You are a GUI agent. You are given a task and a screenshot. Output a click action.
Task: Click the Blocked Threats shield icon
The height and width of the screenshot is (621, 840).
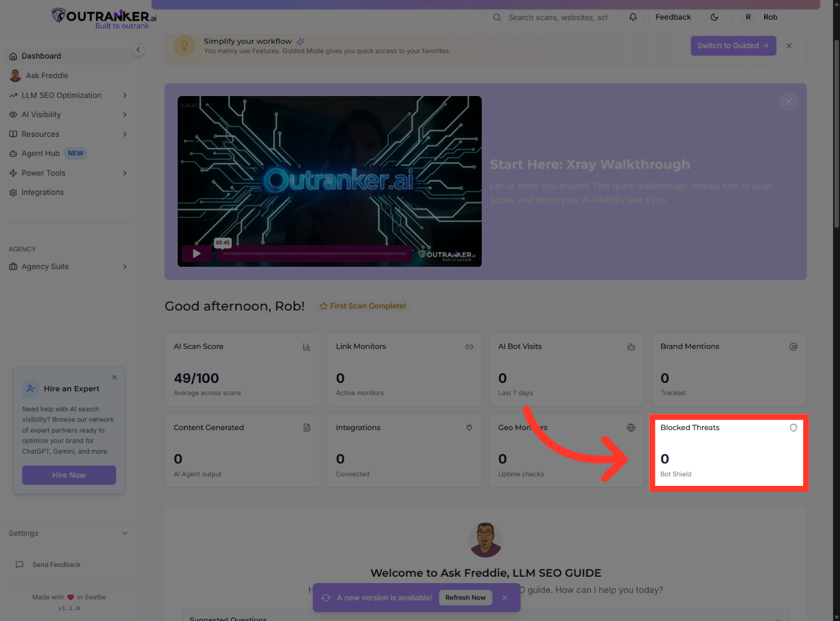(793, 428)
